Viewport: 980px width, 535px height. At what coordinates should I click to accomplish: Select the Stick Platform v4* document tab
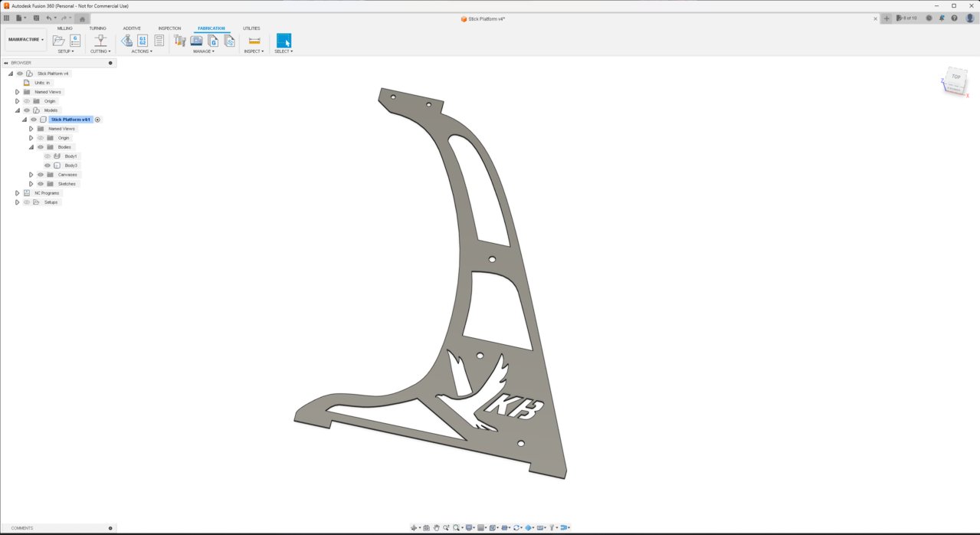coord(483,18)
